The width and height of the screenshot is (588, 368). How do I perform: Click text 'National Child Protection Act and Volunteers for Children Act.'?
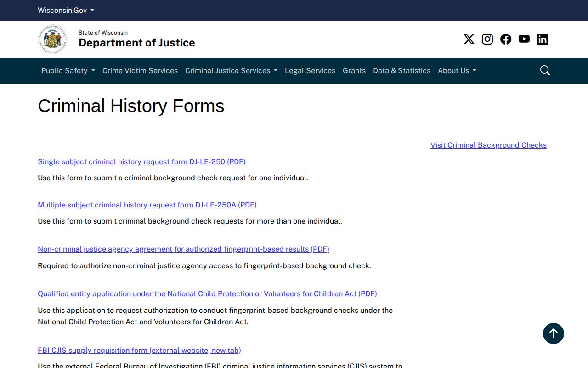[143, 322]
